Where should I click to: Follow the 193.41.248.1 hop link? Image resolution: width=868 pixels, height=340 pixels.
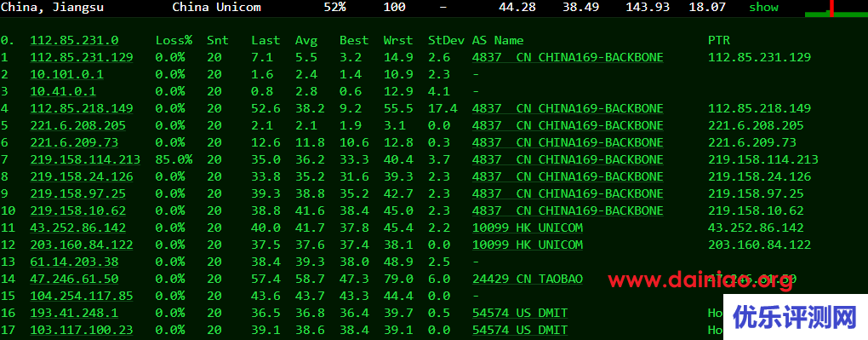74,313
